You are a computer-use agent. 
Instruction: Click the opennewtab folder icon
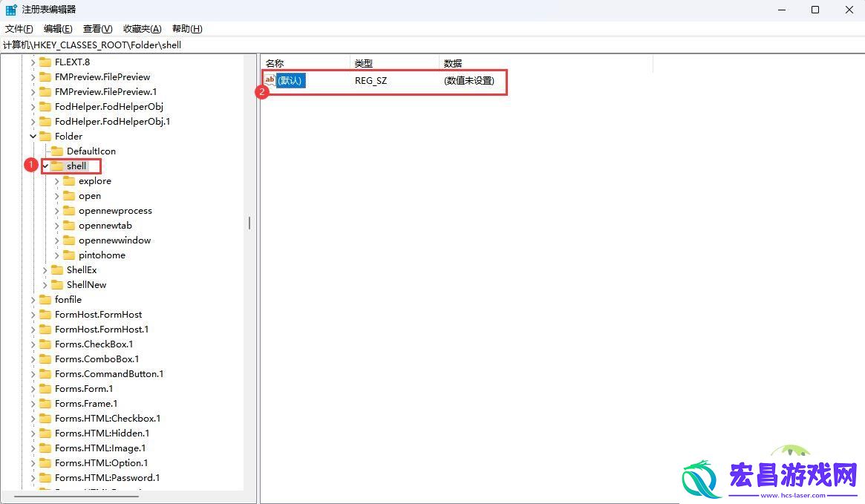[69, 226]
